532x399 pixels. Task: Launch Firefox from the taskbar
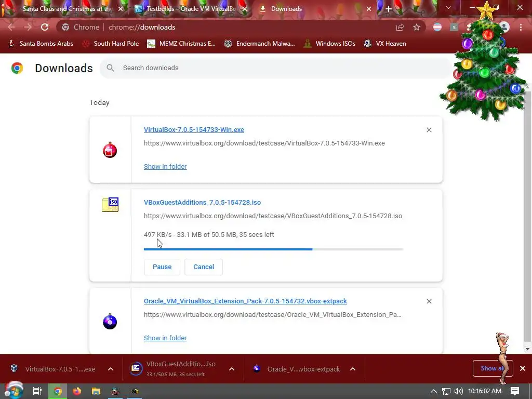[77, 391]
